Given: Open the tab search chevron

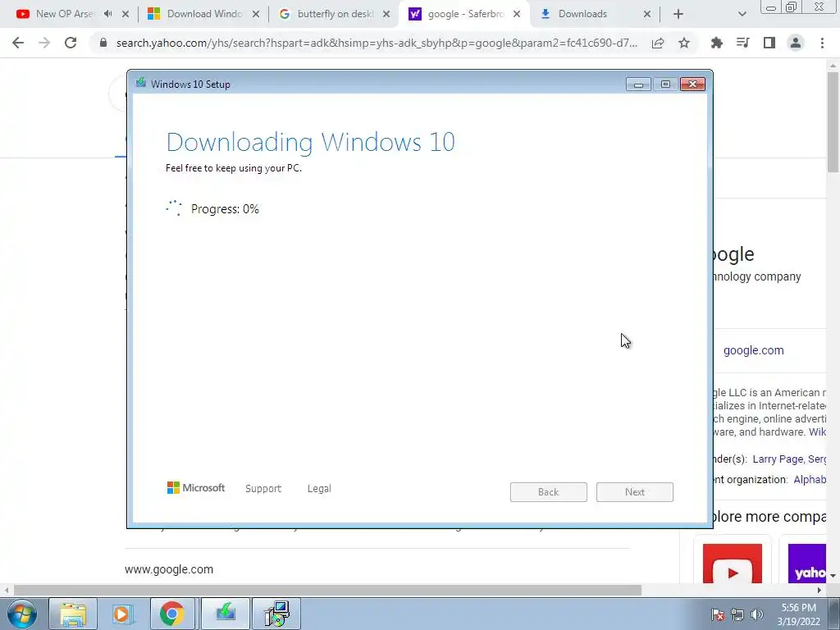Looking at the screenshot, I should coord(742,14).
